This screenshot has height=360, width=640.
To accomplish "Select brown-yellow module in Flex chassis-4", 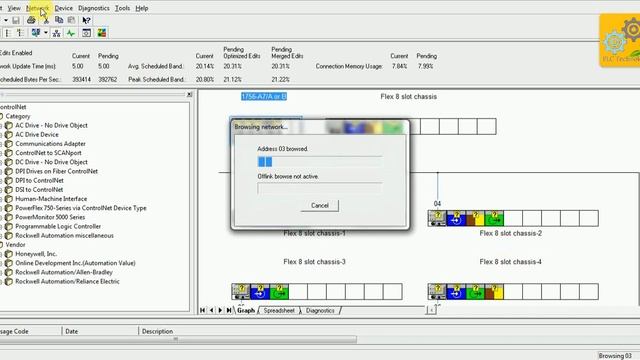I will tap(494, 291).
